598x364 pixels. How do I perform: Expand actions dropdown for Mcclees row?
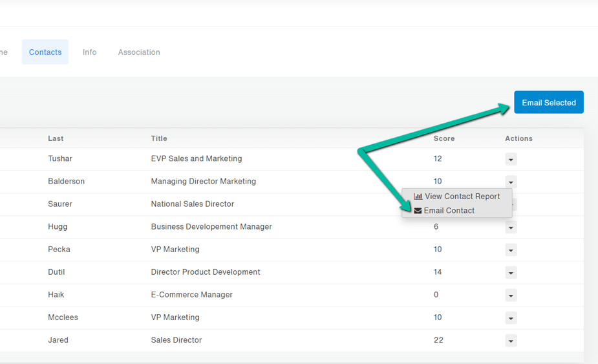[x=511, y=318]
